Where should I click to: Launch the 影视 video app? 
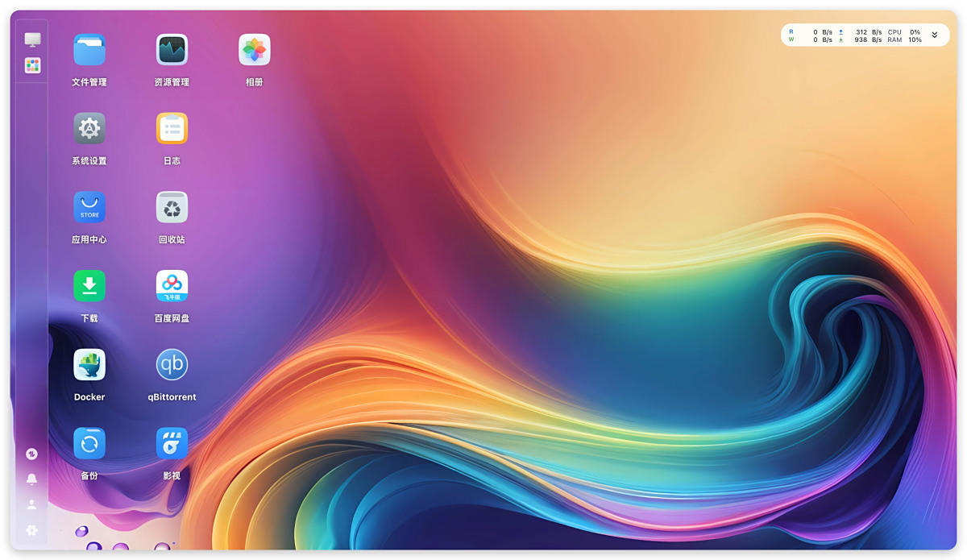[x=172, y=443]
